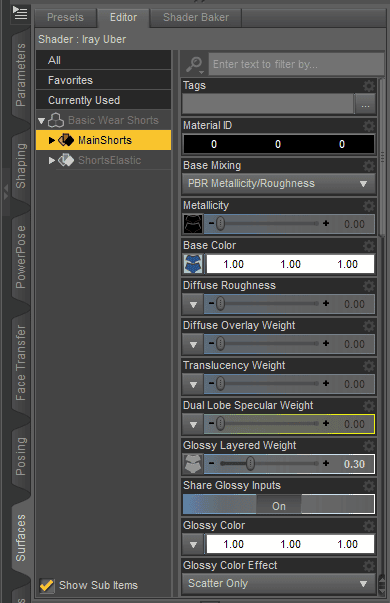Viewport: 390px width, 603px height.
Task: Open the Parameters side tab
Action: pos(20,75)
